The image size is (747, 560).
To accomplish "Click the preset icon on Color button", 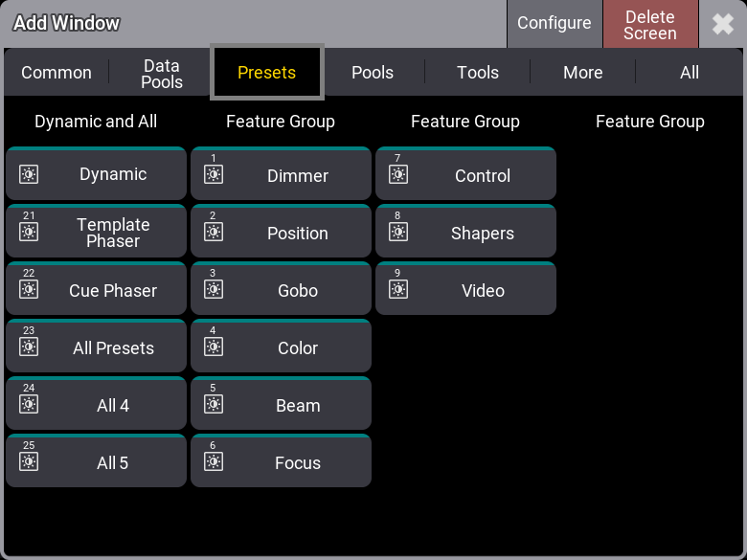I will (x=214, y=347).
